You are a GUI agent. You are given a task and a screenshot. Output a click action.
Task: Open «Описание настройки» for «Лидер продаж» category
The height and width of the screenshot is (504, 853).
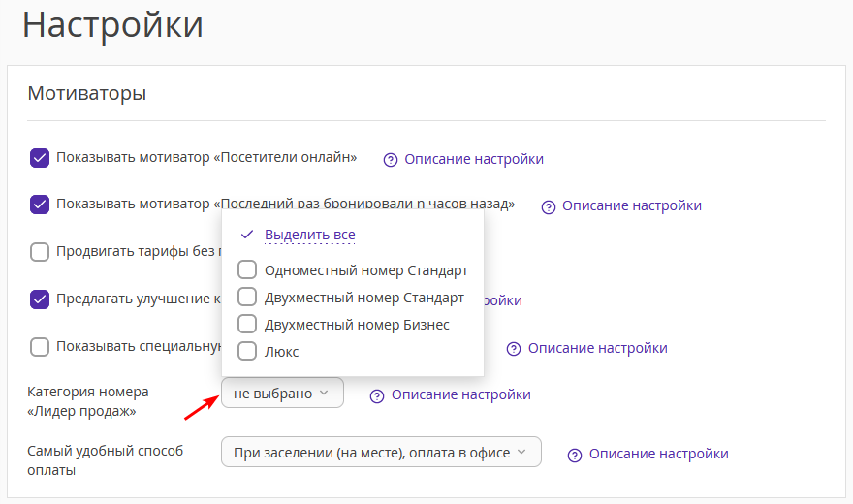click(460, 394)
